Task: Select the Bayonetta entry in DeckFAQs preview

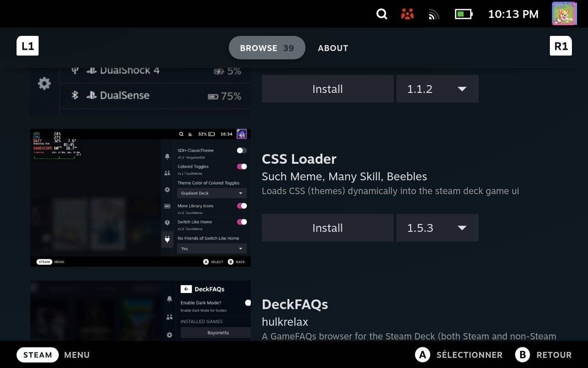Action: 215,333
